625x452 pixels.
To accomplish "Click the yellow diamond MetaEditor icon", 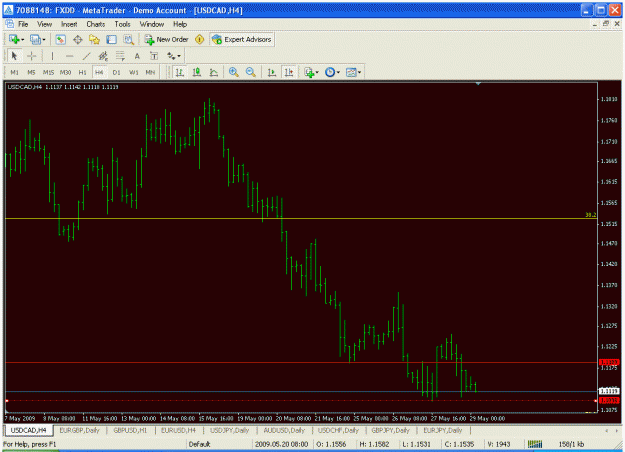I will click(x=199, y=39).
